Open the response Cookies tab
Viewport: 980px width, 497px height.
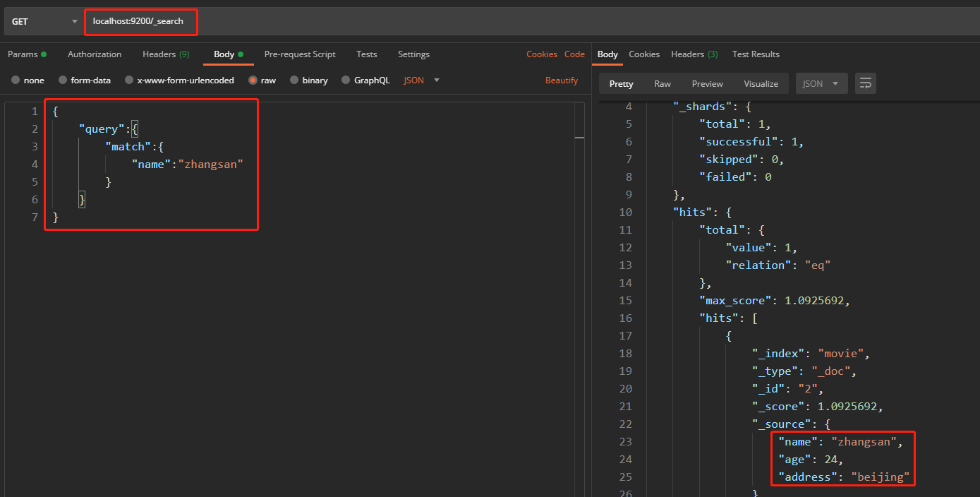[644, 54]
